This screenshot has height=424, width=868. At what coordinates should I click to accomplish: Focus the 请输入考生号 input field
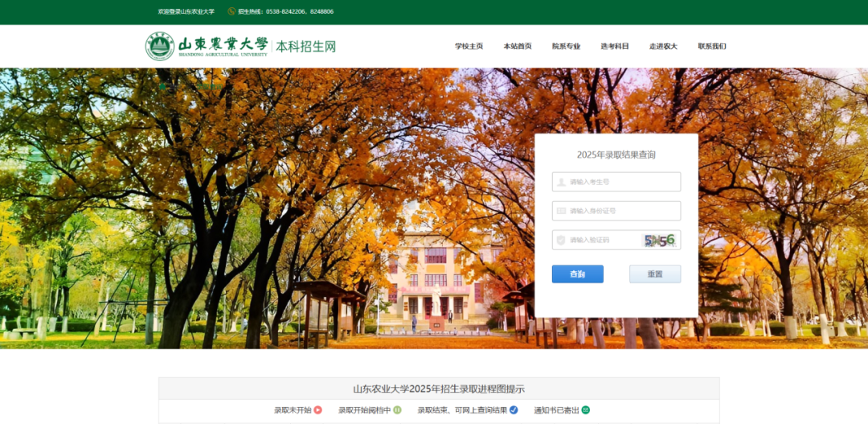[x=623, y=182]
